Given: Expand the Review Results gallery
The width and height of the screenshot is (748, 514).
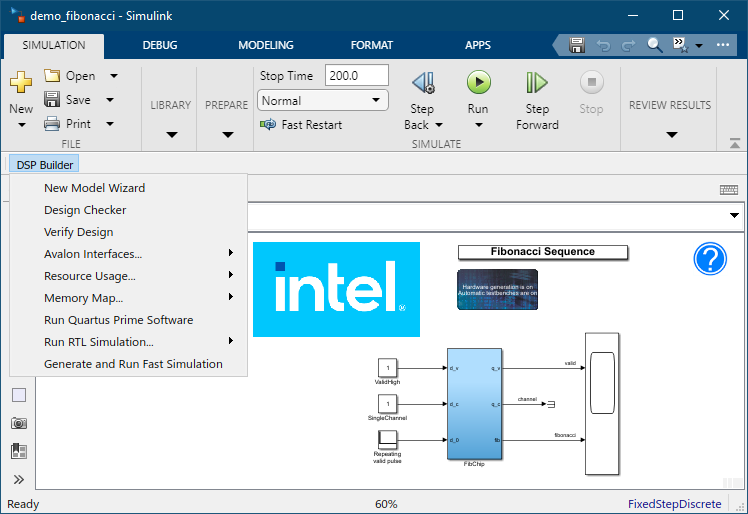Looking at the screenshot, I should click(x=671, y=134).
